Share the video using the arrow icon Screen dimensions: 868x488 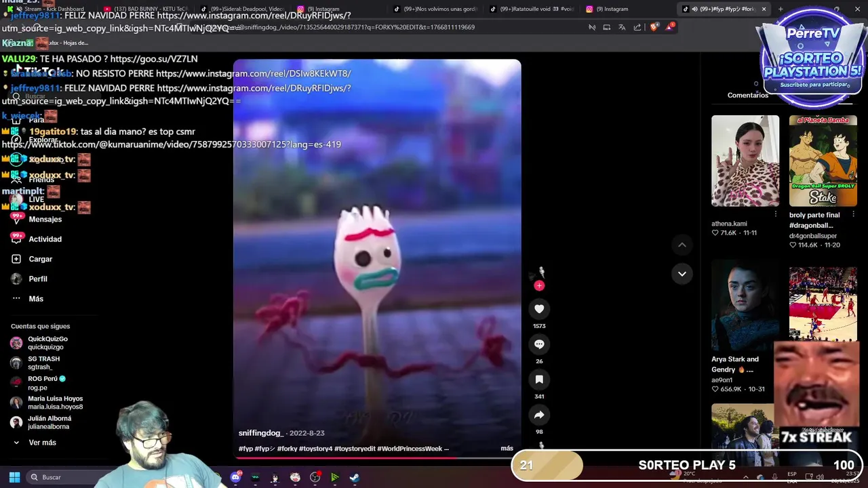coord(539,415)
